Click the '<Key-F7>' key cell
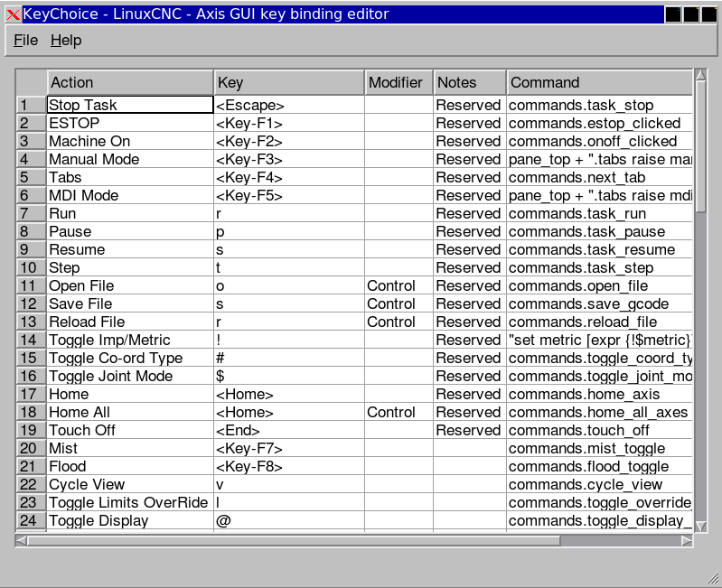Screen dimensions: 722x588 click(x=289, y=448)
